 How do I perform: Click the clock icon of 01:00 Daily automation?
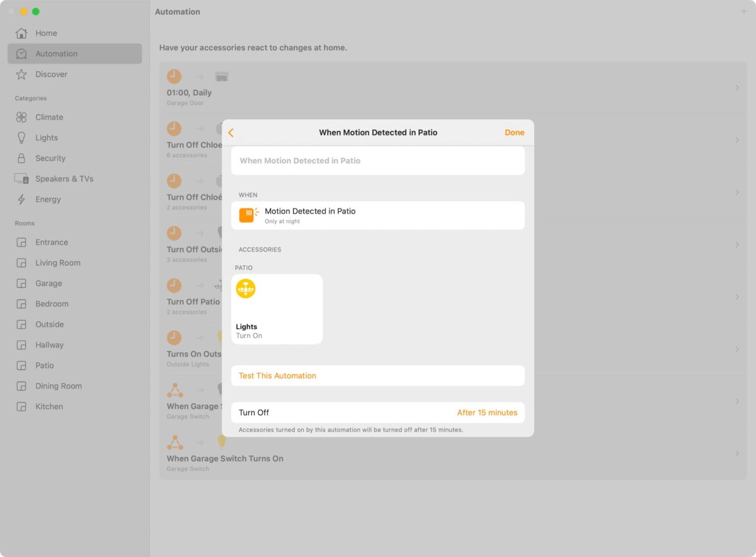click(174, 77)
